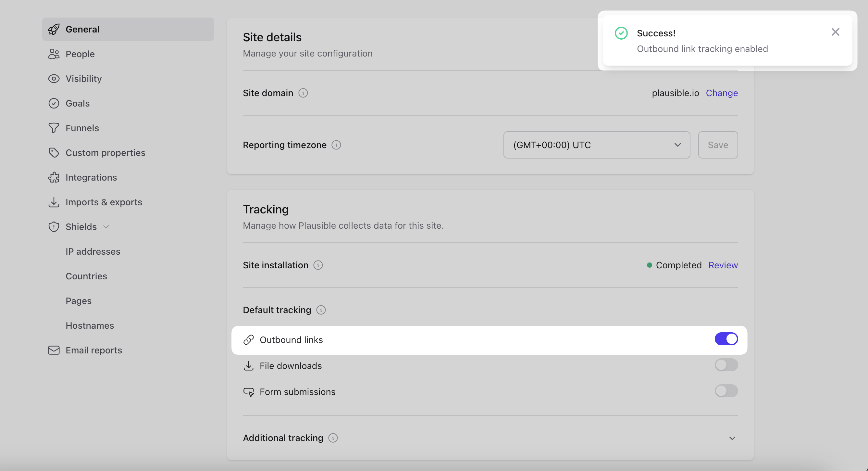The image size is (868, 471).
Task: Click the Outbound links chain icon
Action: click(249, 340)
